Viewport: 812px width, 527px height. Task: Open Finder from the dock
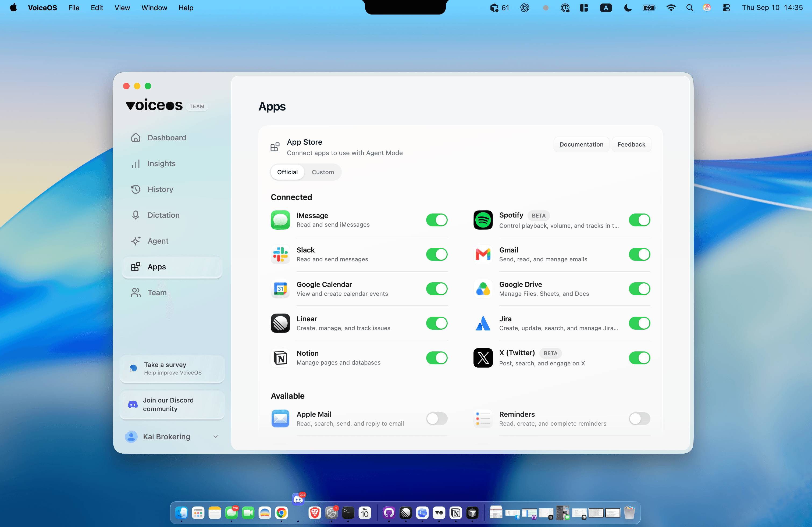click(x=181, y=513)
